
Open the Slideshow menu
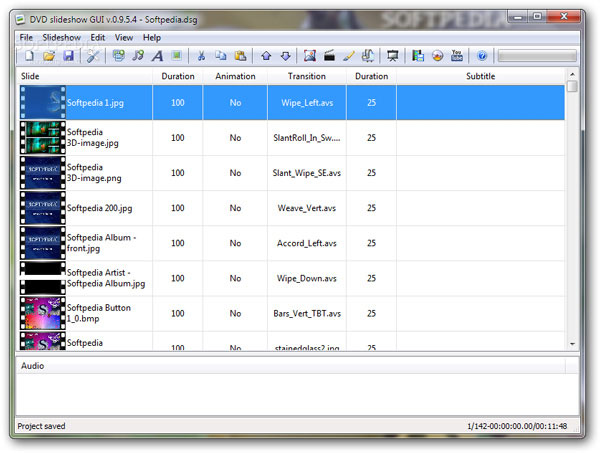(61, 37)
